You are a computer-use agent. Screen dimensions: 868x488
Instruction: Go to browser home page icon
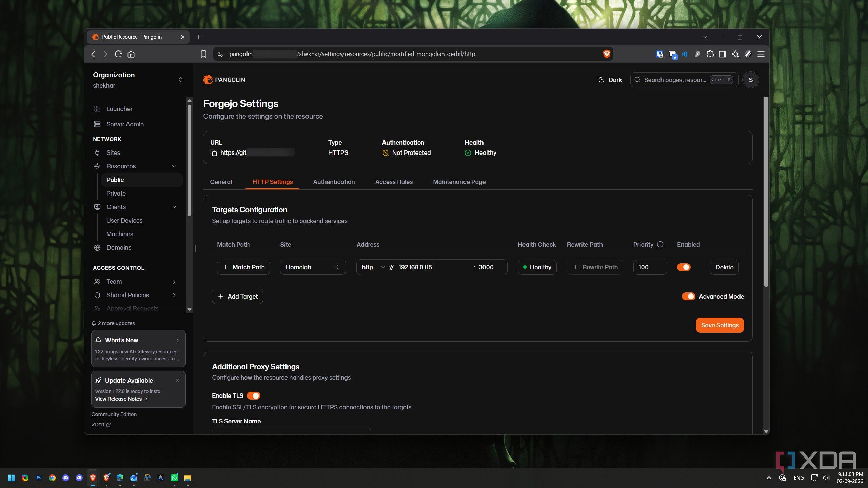(131, 54)
